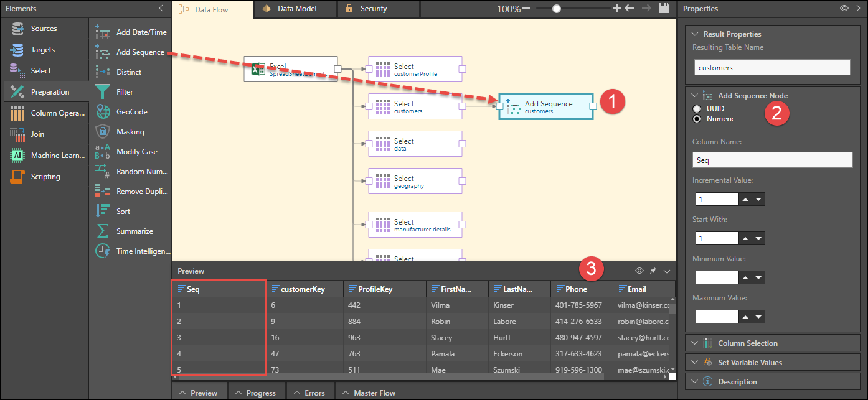Select the UUID radio button
The image size is (868, 400).
point(697,109)
